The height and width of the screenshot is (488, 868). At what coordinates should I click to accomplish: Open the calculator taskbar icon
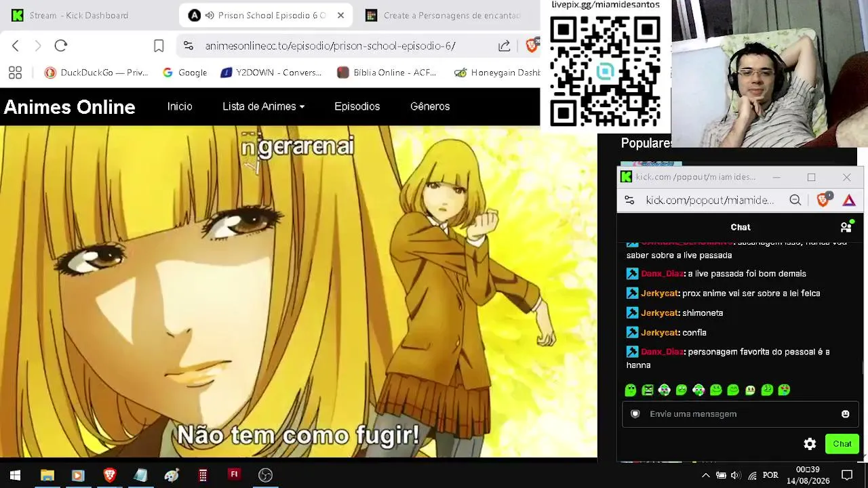203,475
